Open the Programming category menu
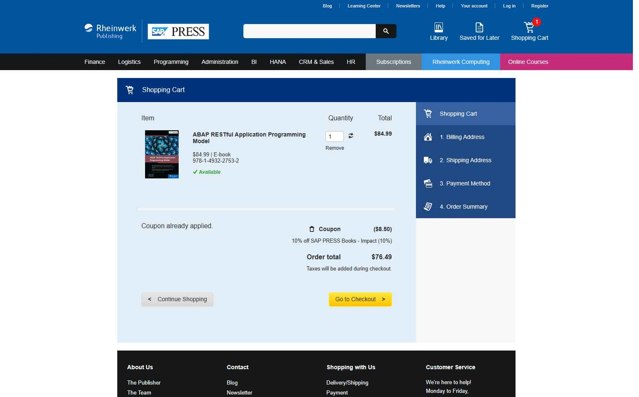 click(171, 62)
